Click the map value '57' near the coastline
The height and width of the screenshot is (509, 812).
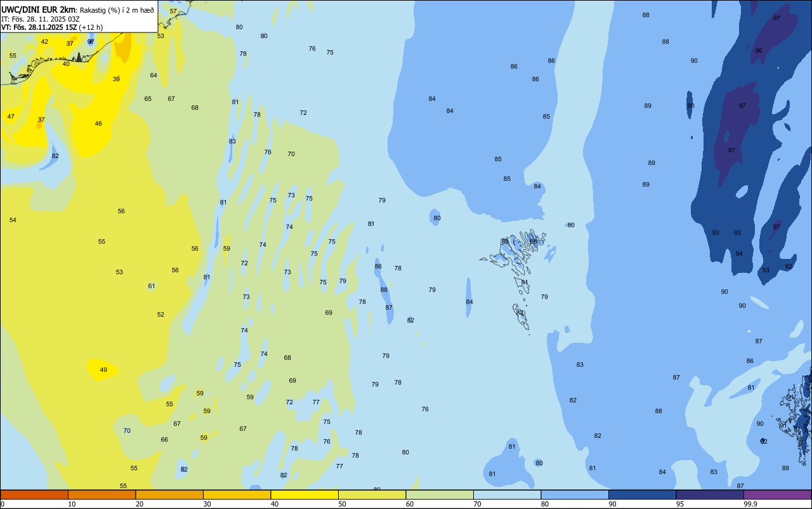pyautogui.click(x=173, y=11)
